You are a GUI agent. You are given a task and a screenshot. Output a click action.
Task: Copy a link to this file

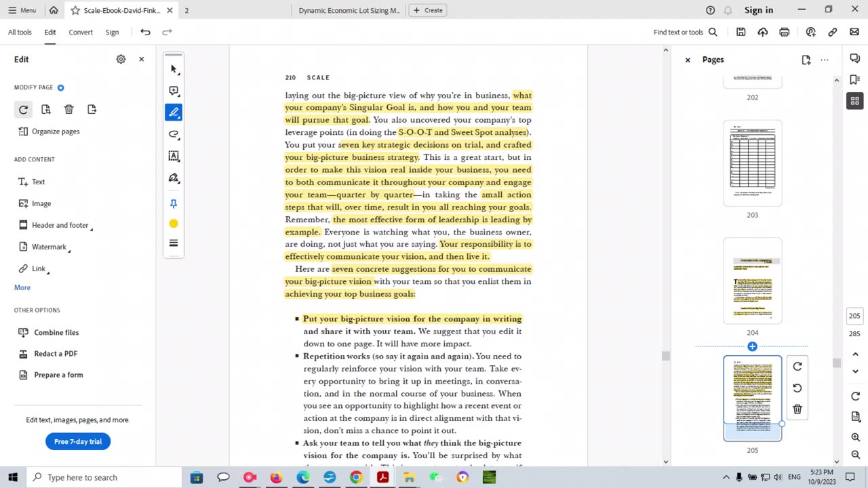(832, 32)
